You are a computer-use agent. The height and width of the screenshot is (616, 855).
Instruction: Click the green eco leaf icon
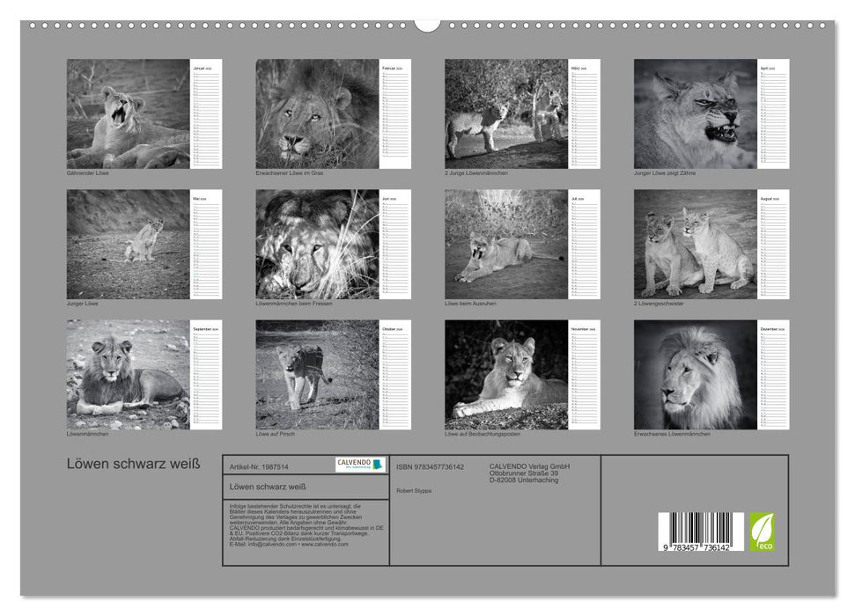click(x=761, y=532)
